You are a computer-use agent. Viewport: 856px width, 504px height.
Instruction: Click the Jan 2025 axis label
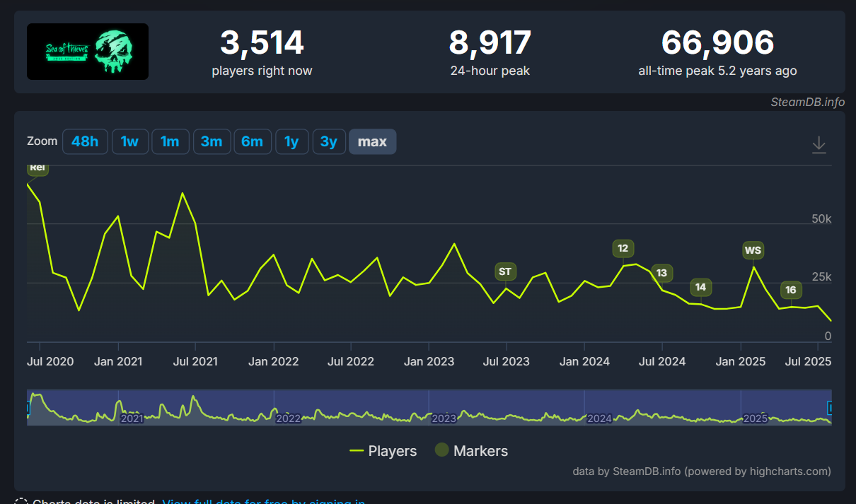point(741,361)
